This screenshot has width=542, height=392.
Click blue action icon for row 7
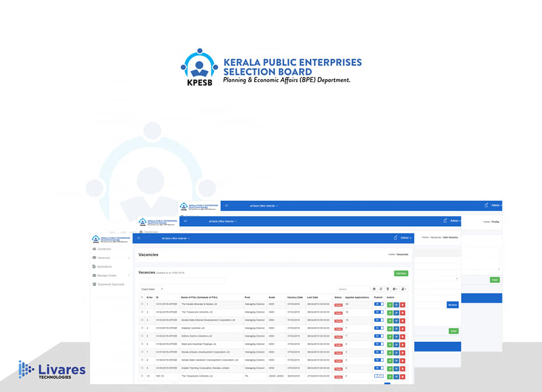click(396, 353)
